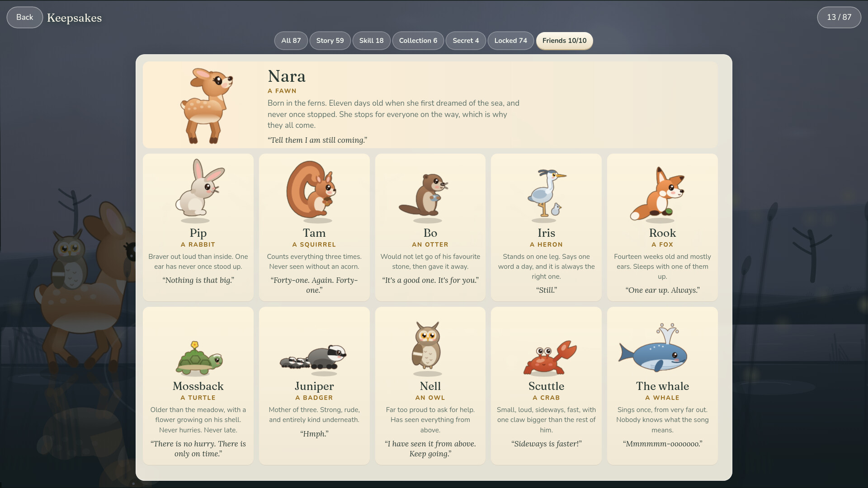Click the "AN OTTER" subtitle
Viewport: 868px width, 488px height.
[x=430, y=244]
